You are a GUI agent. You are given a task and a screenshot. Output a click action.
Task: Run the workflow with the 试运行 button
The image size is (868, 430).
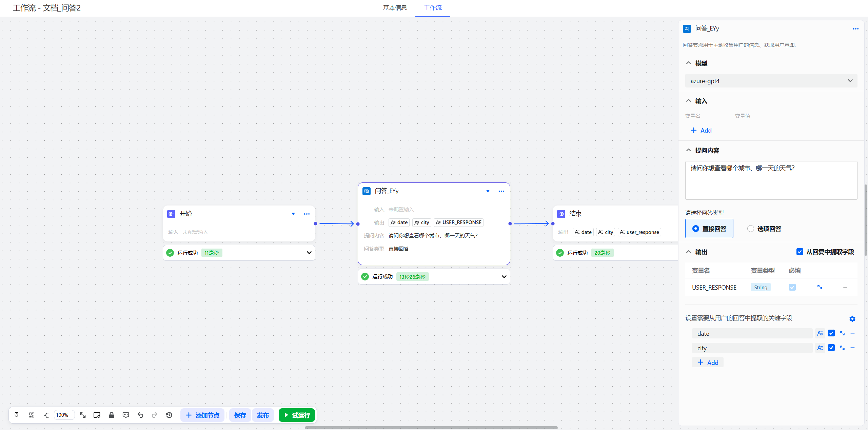[296, 415]
